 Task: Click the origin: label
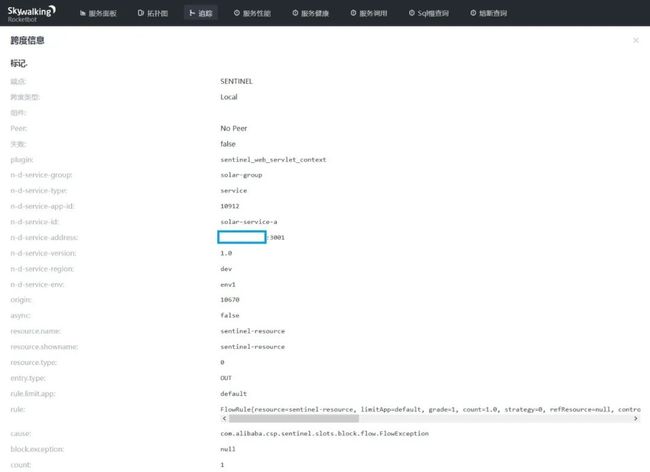point(21,300)
